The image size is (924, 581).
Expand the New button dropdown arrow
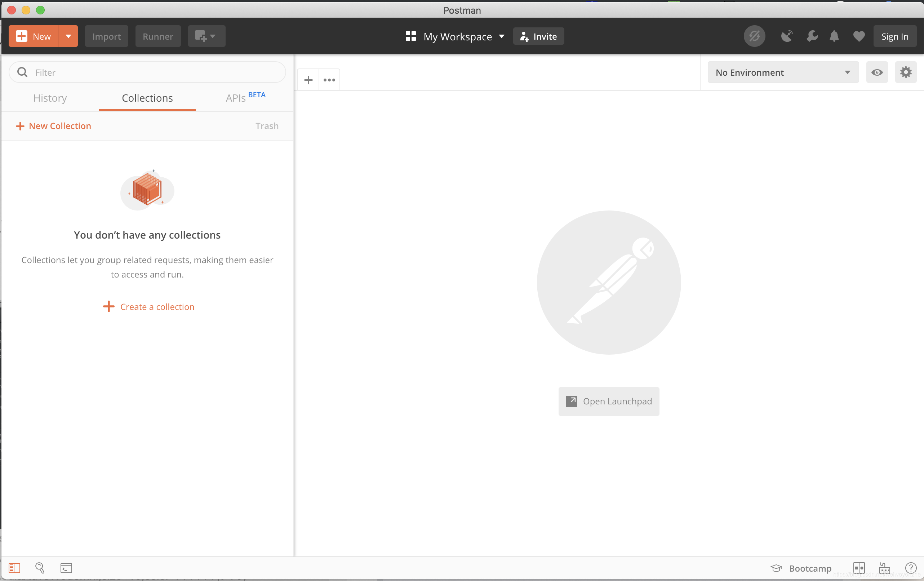click(x=68, y=36)
